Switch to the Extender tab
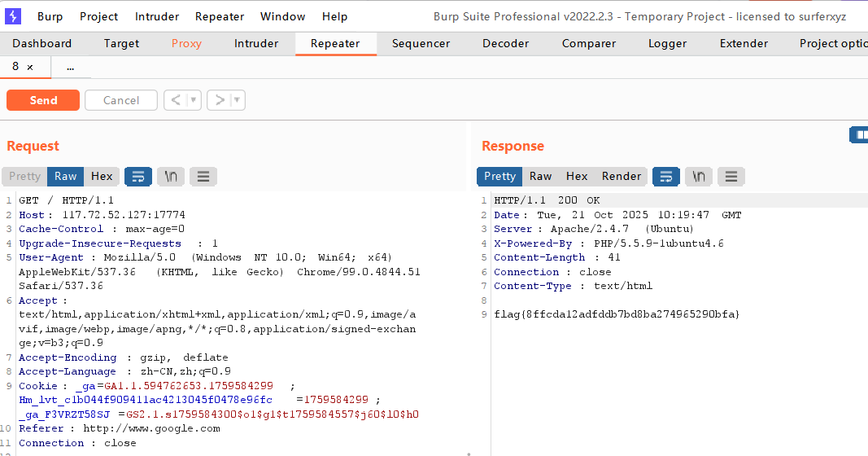868x456 pixels. tap(744, 43)
